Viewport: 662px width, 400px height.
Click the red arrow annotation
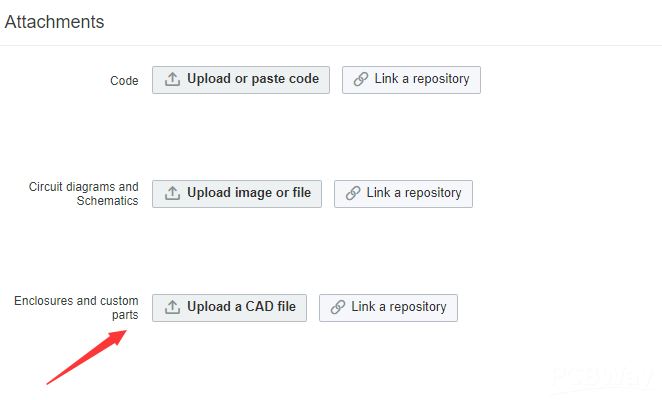[87, 357]
